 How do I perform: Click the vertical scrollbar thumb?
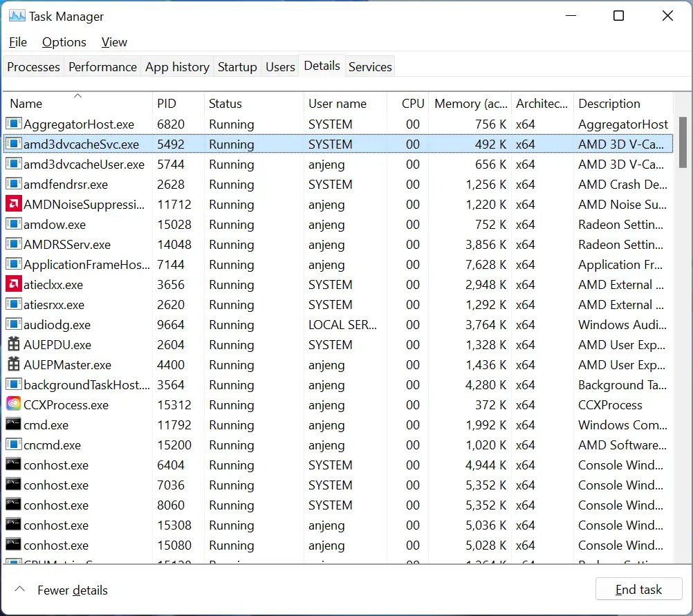coord(683,142)
